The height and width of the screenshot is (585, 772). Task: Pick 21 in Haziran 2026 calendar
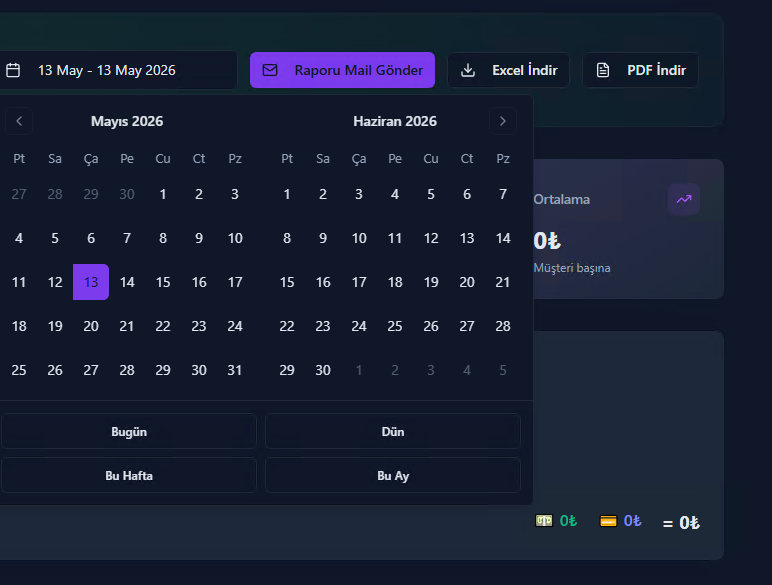click(x=503, y=282)
